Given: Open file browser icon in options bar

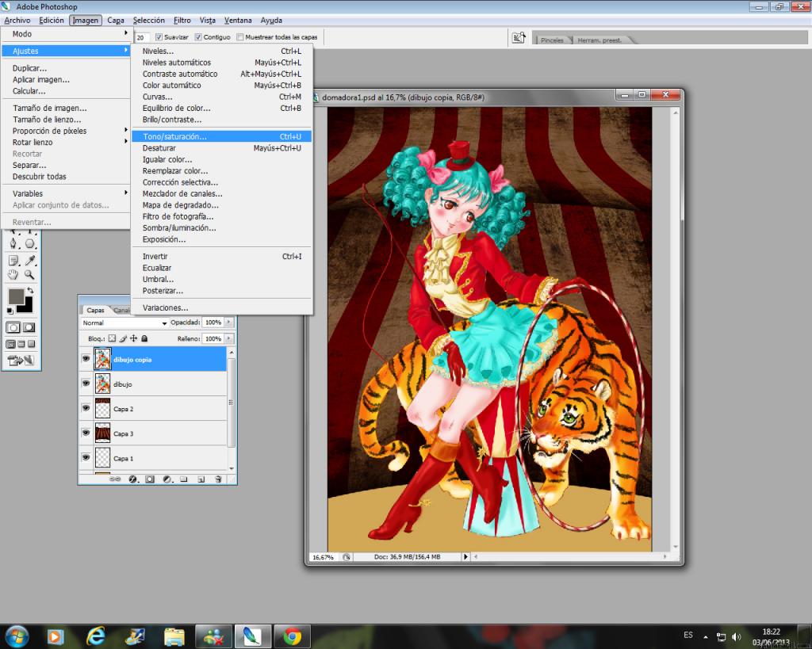Looking at the screenshot, I should tap(519, 38).
